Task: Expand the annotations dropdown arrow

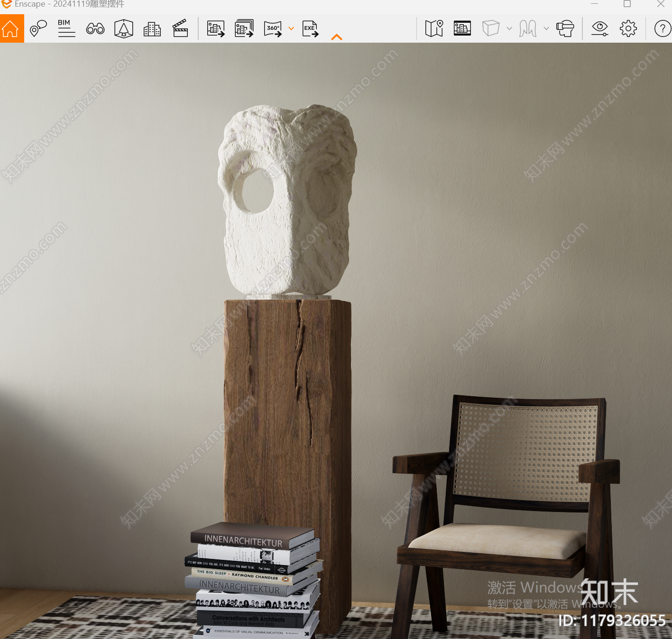Action: pos(546,28)
